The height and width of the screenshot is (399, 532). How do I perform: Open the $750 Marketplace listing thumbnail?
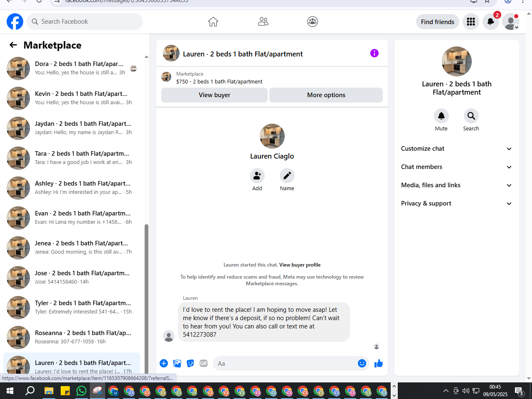pyautogui.click(x=166, y=77)
